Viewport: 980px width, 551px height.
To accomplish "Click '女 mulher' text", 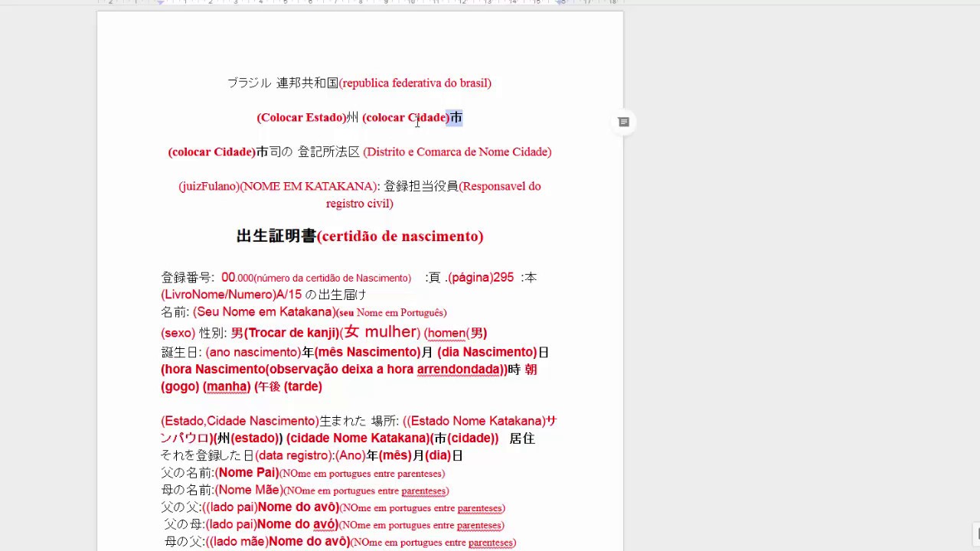I will [x=379, y=331].
